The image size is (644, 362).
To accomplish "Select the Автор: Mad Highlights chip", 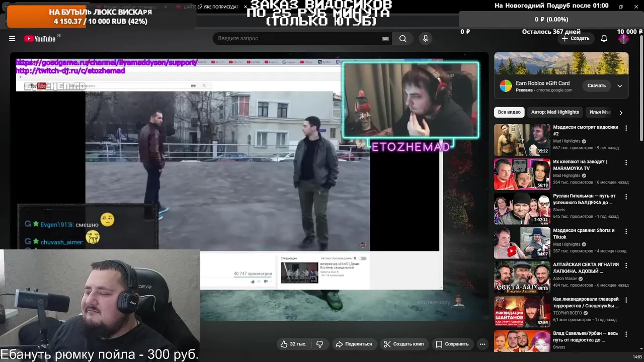I will pyautogui.click(x=555, y=112).
